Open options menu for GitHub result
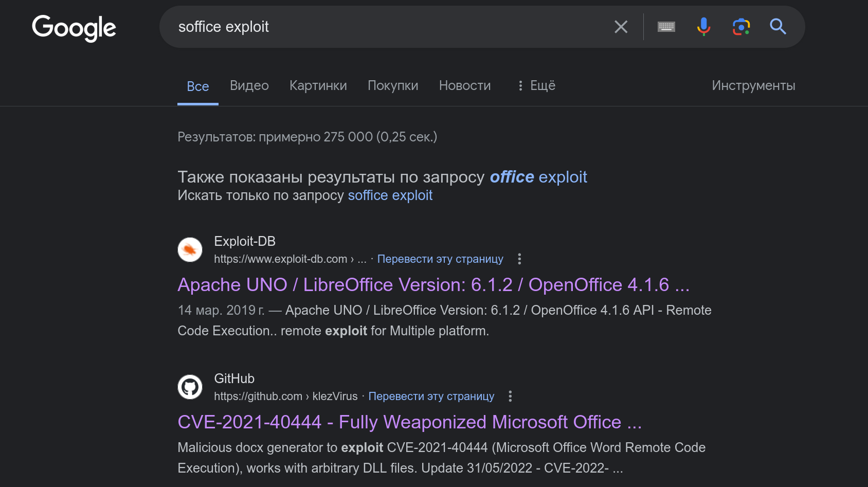 coord(510,396)
